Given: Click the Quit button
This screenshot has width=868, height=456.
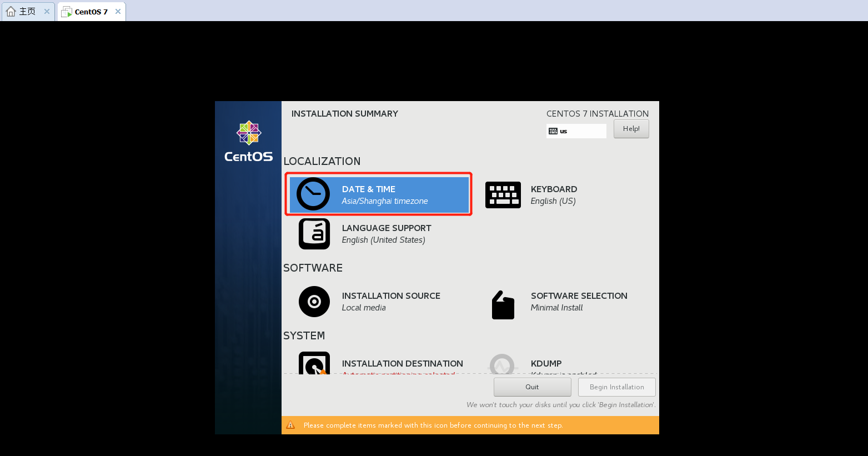Looking at the screenshot, I should pos(533,387).
